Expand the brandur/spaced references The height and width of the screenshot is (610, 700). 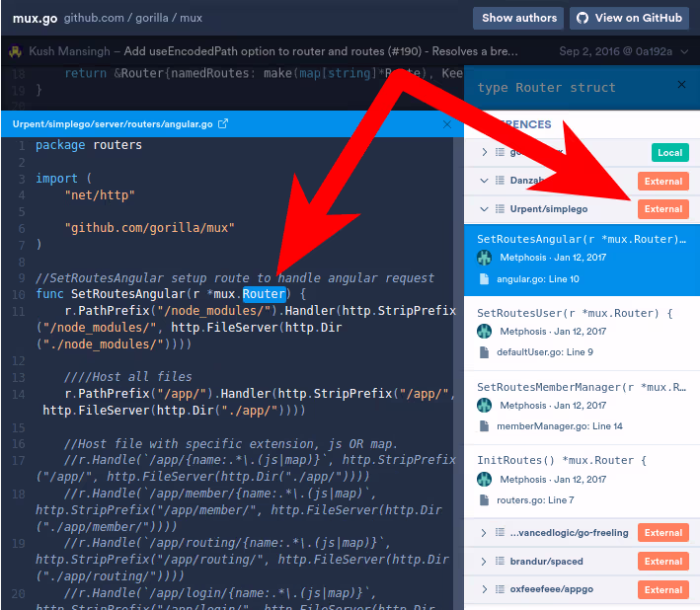[484, 562]
